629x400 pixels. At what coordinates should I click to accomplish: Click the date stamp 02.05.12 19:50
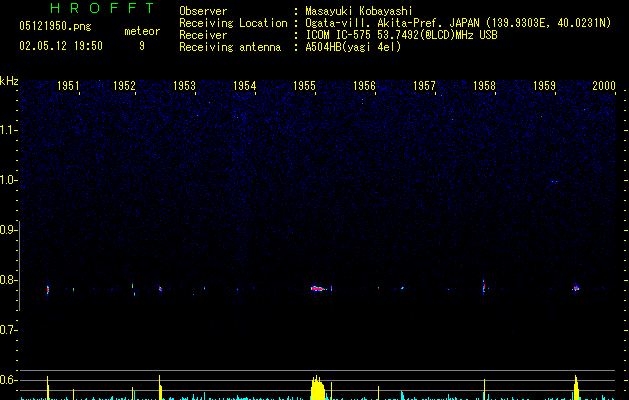(61, 46)
